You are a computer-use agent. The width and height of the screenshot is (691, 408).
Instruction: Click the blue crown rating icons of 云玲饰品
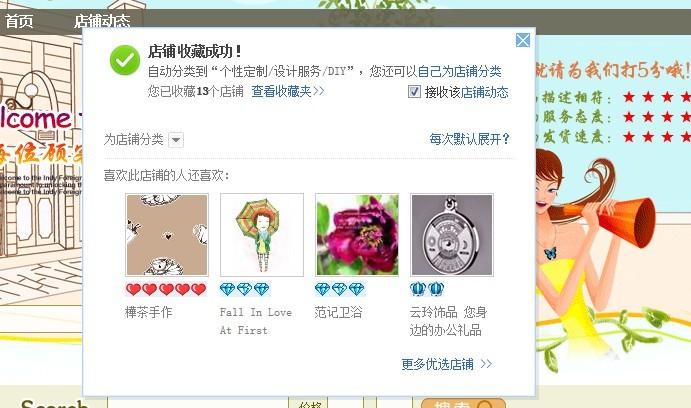[x=427, y=289]
